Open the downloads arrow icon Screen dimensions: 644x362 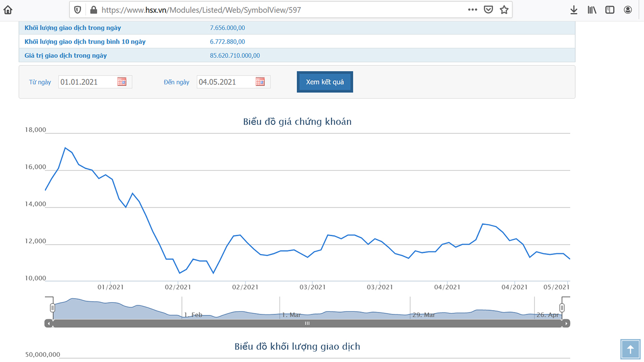574,10
